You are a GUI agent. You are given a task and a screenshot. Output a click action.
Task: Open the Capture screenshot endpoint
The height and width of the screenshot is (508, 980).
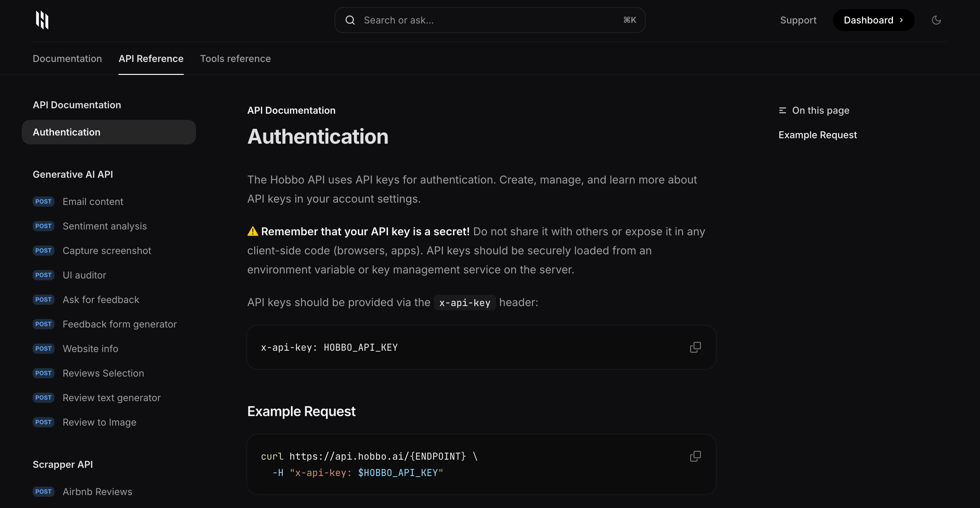[107, 250]
